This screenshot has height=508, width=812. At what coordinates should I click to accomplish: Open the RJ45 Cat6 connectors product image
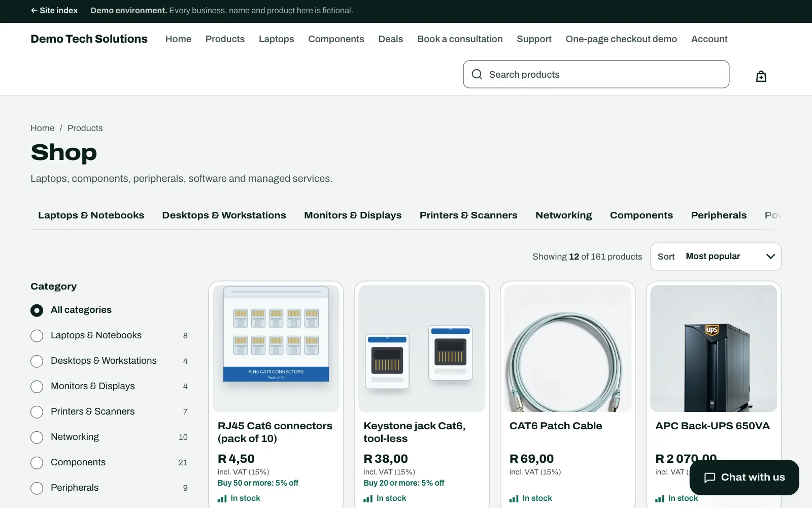point(276,348)
